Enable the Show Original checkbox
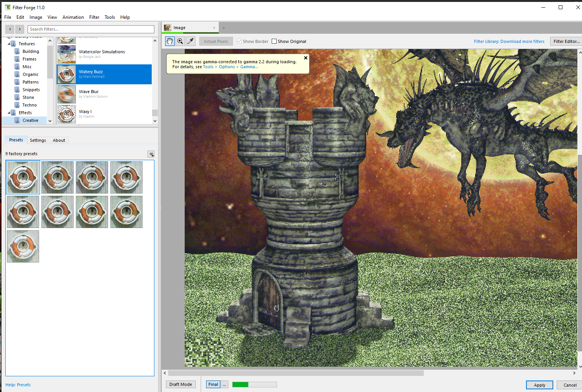 click(274, 41)
